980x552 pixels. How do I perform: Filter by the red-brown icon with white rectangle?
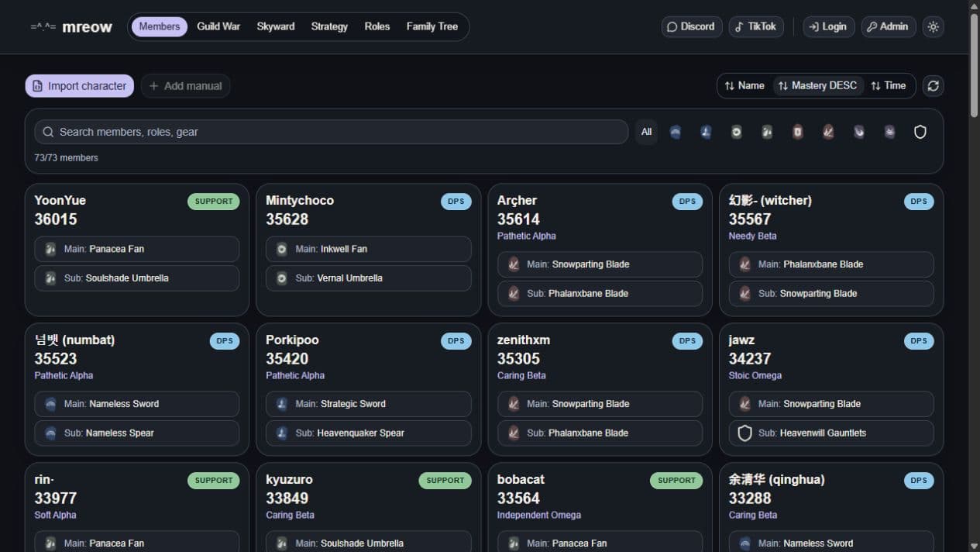point(797,132)
